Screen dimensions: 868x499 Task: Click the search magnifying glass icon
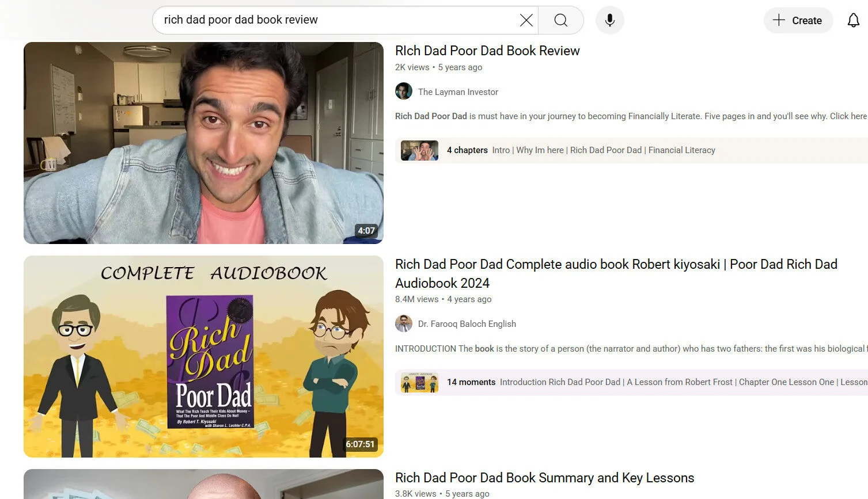tap(560, 20)
